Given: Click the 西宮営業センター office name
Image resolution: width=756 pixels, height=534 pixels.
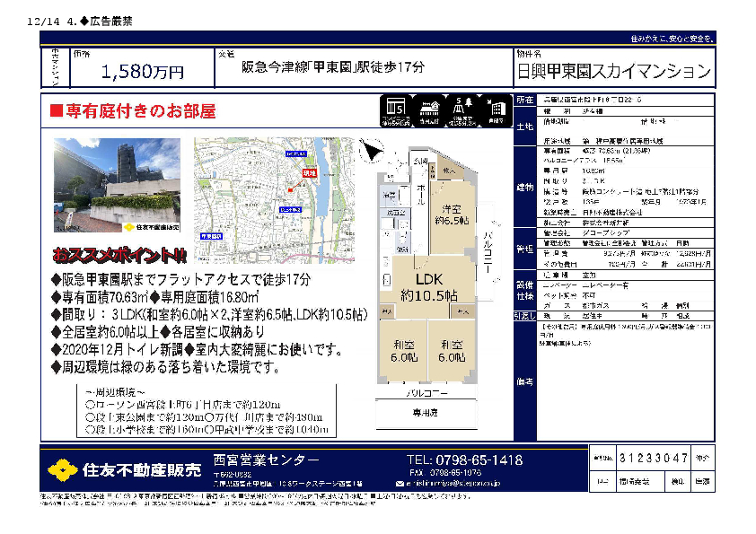Looking at the screenshot, I should (267, 460).
